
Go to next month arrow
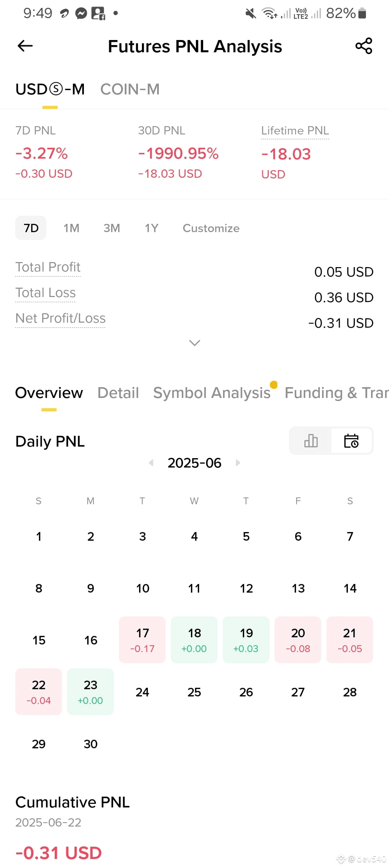coord(238,462)
